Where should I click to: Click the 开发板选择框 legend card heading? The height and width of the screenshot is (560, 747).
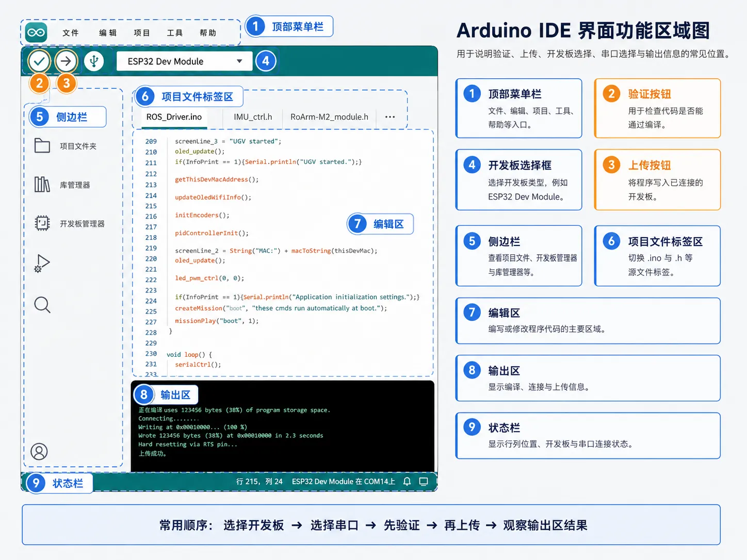[520, 165]
